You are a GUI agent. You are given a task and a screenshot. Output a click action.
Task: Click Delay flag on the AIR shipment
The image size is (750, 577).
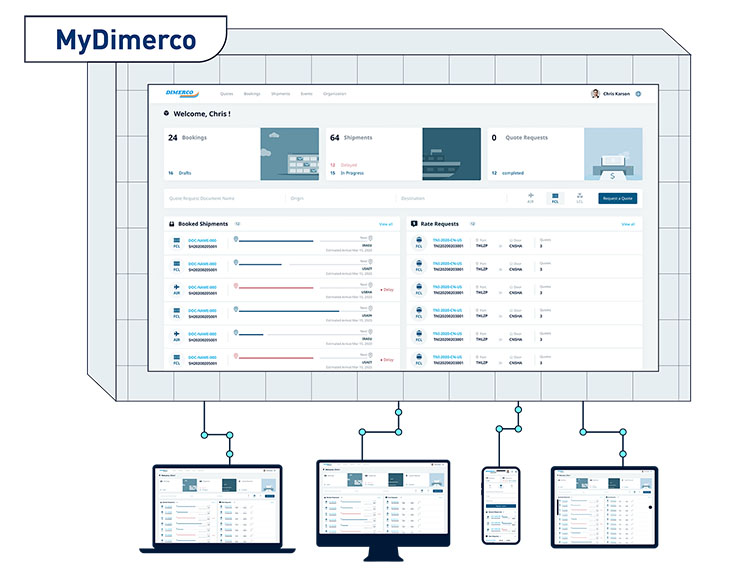pyautogui.click(x=387, y=289)
